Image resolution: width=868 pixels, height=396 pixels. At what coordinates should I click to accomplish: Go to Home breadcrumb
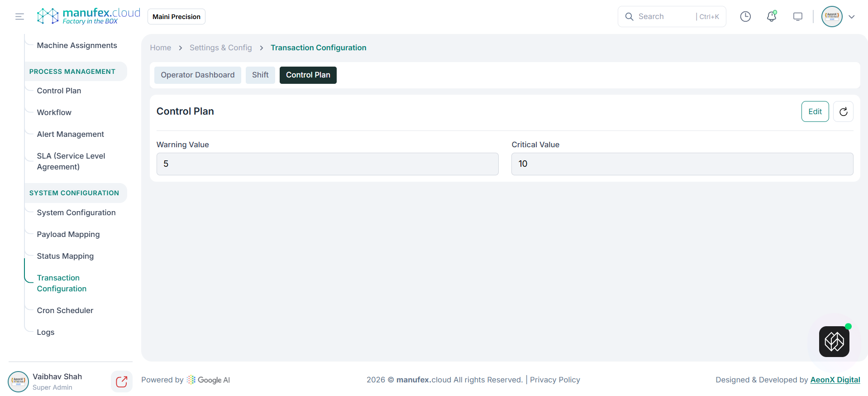coord(161,48)
